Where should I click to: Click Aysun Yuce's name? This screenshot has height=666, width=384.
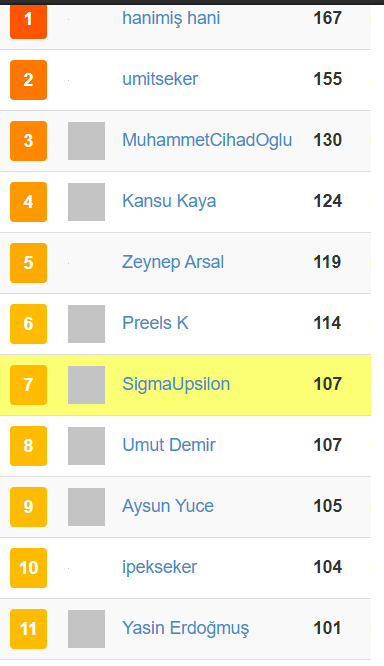(168, 506)
